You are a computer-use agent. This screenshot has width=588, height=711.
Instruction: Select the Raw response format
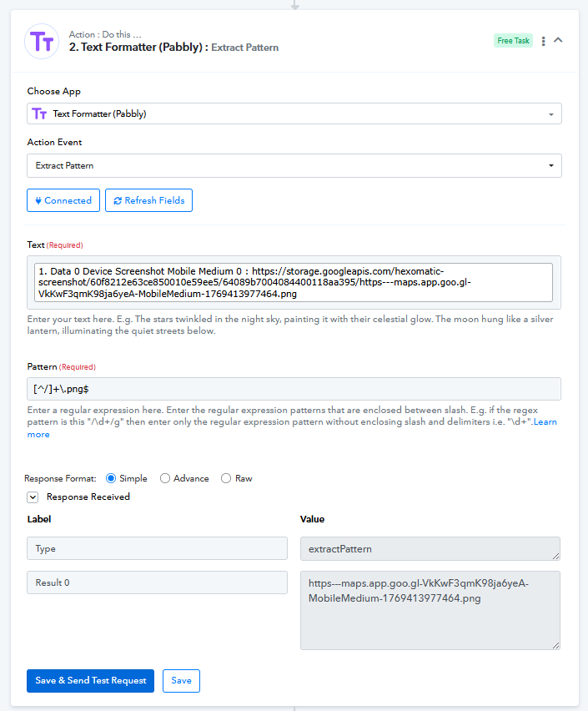pos(226,478)
